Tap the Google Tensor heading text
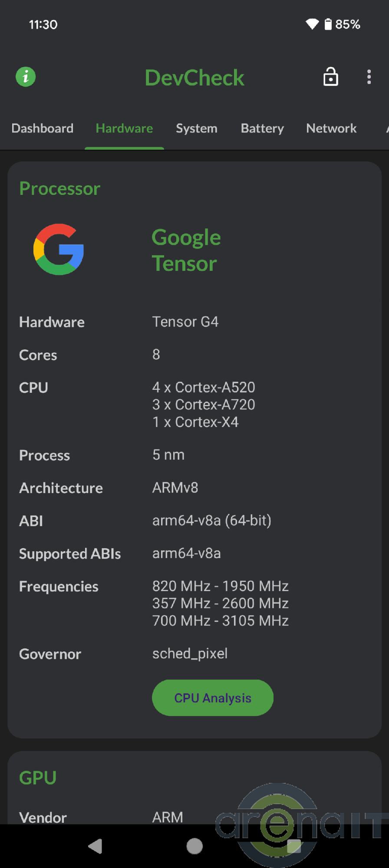389x868 pixels. click(186, 250)
